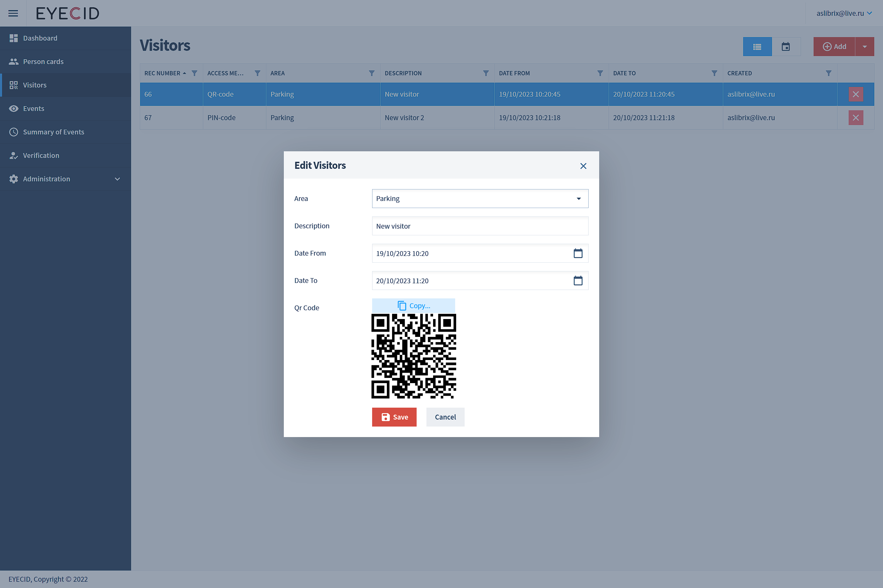
Task: Filter the Rec Number column
Action: 194,73
